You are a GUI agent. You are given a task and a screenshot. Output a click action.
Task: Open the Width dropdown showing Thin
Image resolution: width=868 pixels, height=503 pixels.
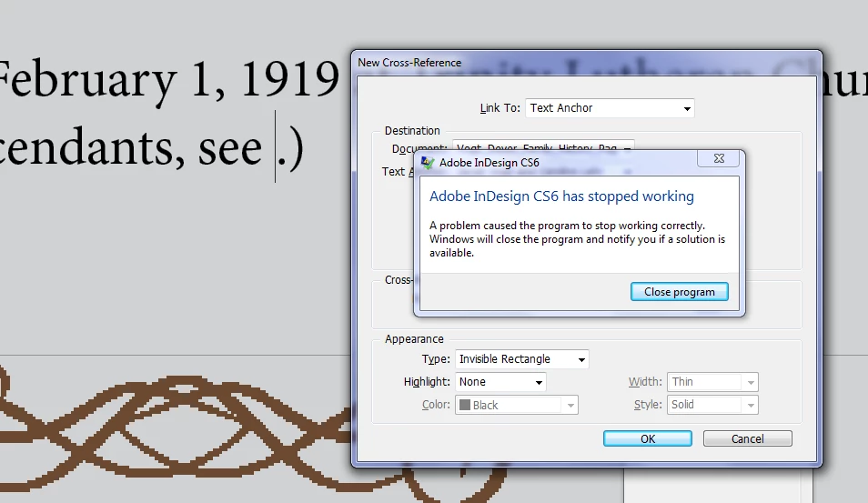point(712,382)
